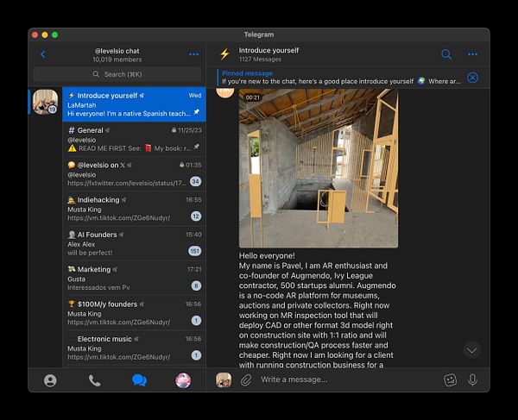Attach a file with the paperclip icon
Viewport: 518px width, 420px height.
tap(246, 380)
